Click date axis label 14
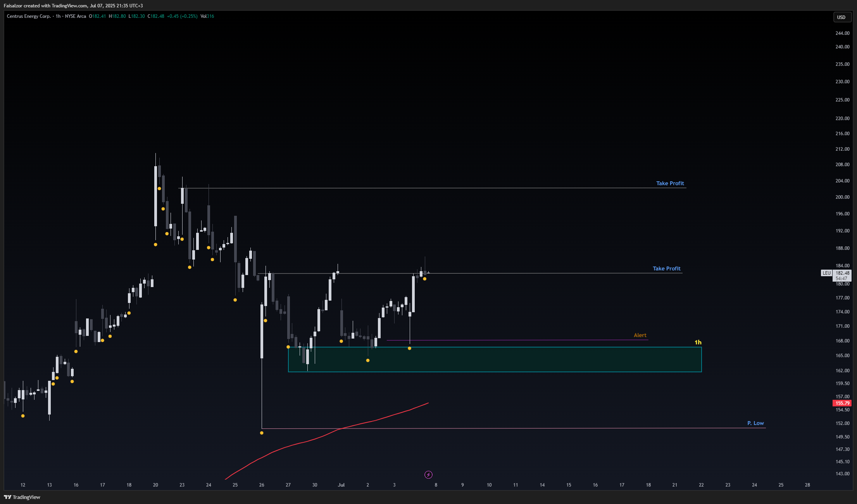 tap(542, 485)
